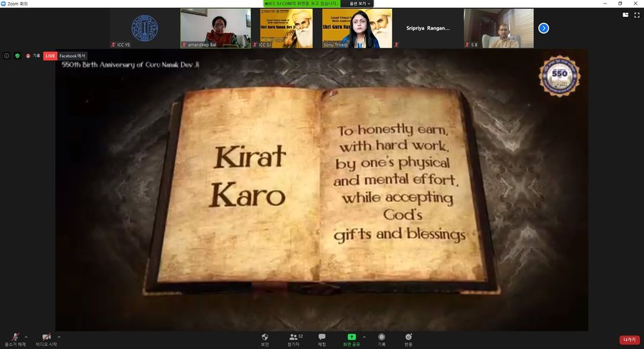Click the red Leave meeting button

(x=629, y=340)
